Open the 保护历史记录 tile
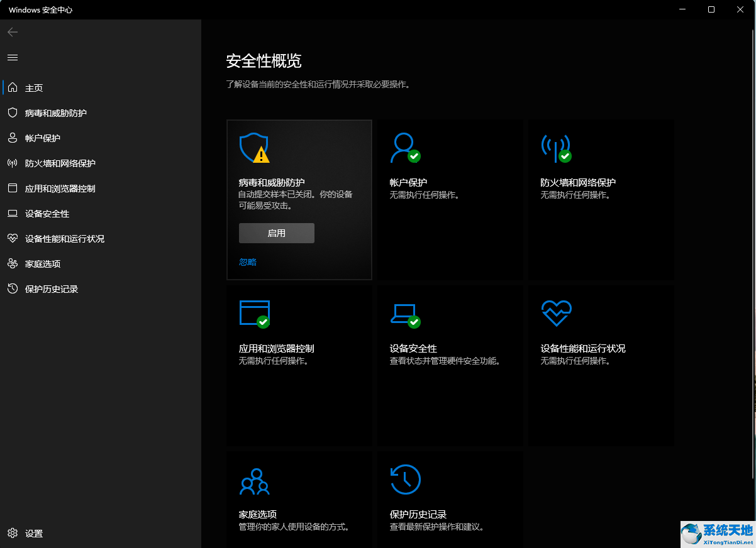Screen dimensions: 756x548 click(450, 496)
